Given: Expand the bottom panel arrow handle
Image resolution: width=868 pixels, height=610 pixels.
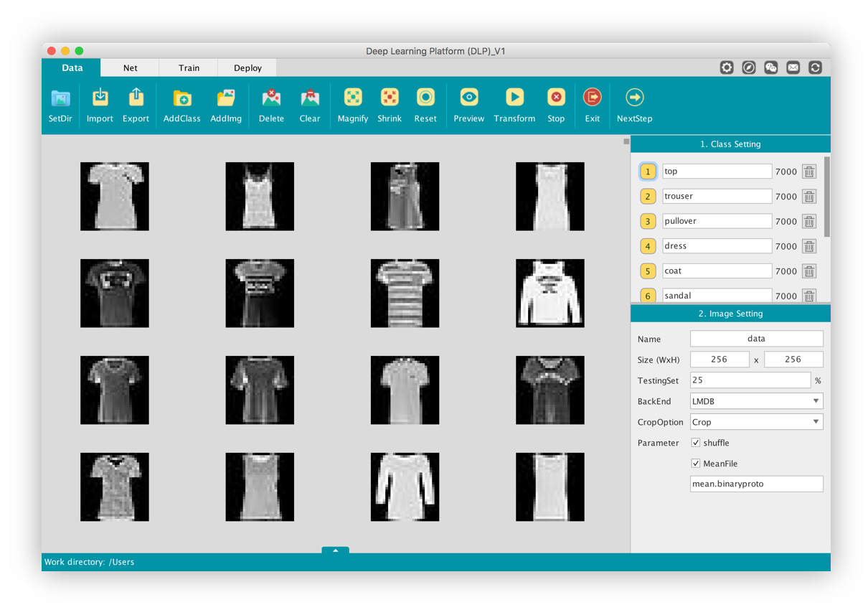Looking at the screenshot, I should point(335,550).
